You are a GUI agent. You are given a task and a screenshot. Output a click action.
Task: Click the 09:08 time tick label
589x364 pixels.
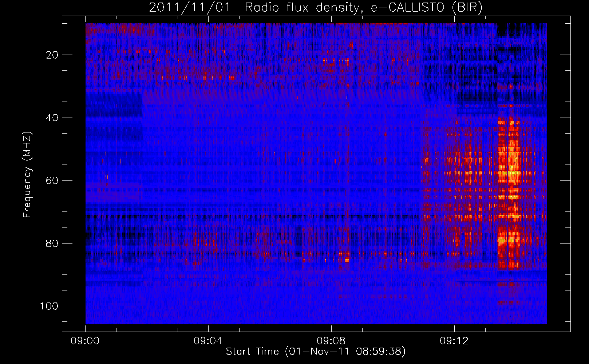pos(331,341)
